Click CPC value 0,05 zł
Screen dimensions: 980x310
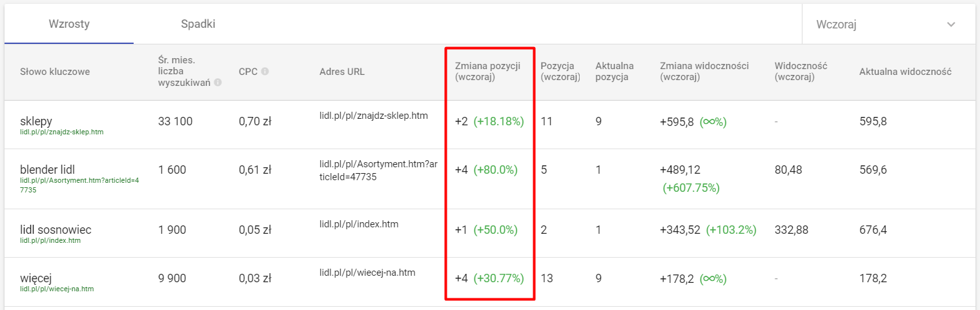pos(255,230)
